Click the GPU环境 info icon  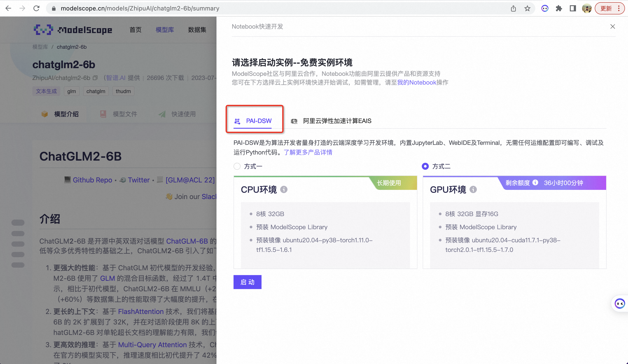pyautogui.click(x=473, y=189)
